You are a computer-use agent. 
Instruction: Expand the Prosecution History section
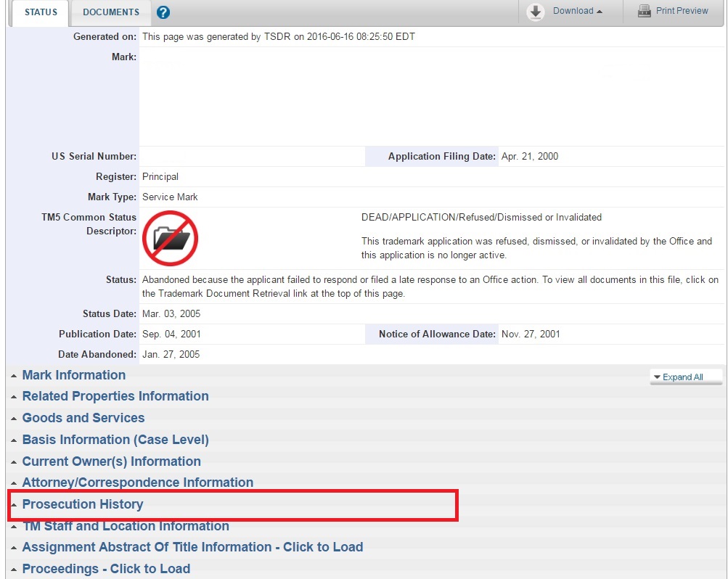click(83, 504)
